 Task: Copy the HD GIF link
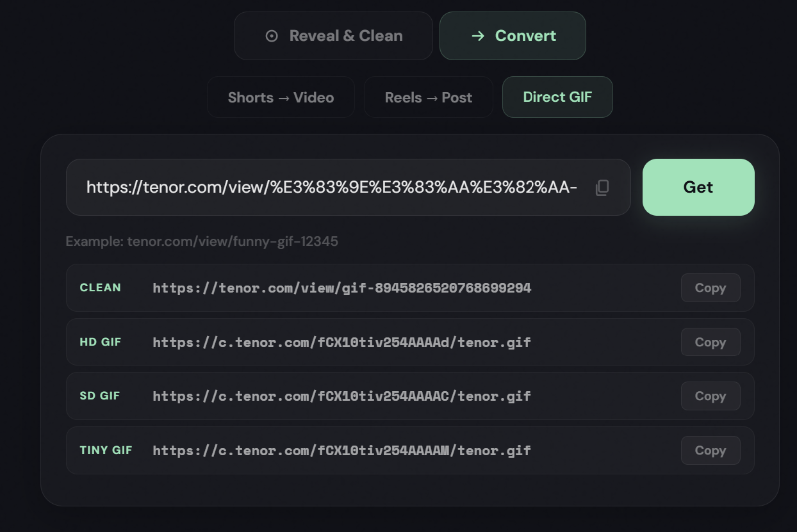[710, 342]
